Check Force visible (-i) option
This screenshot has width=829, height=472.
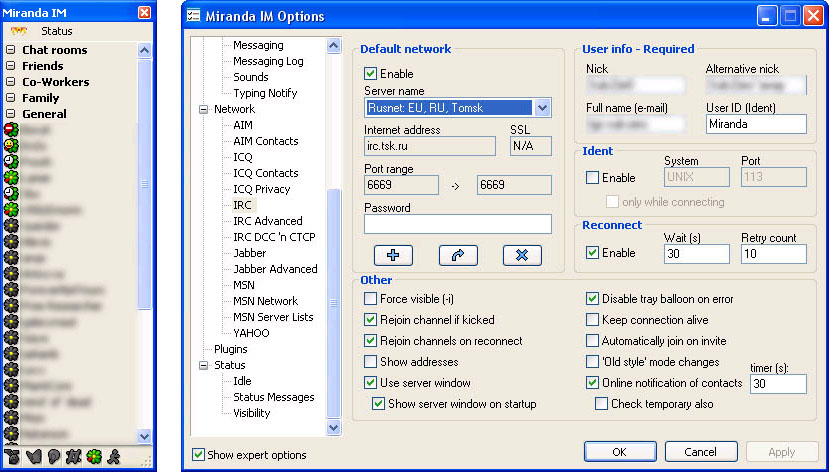(370, 299)
